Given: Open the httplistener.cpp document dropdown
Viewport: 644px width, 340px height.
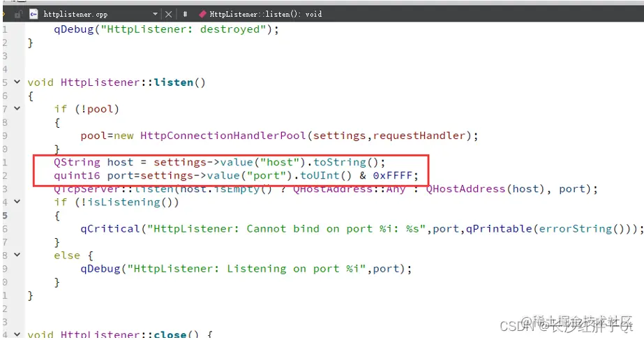Looking at the screenshot, I should (156, 14).
